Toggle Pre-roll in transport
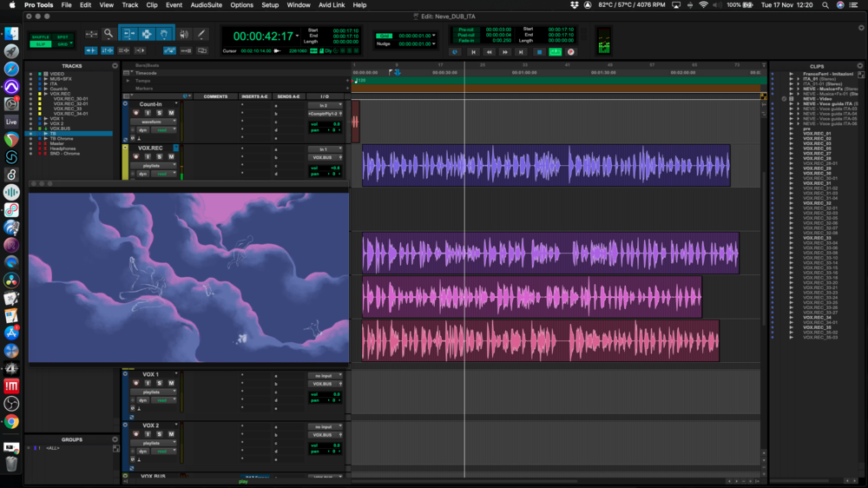 pyautogui.click(x=465, y=30)
